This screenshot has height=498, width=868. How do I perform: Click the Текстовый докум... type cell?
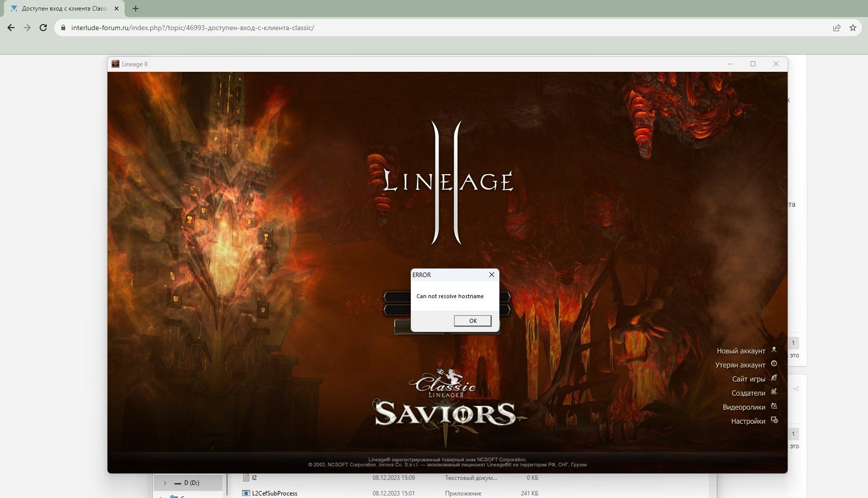click(x=471, y=478)
